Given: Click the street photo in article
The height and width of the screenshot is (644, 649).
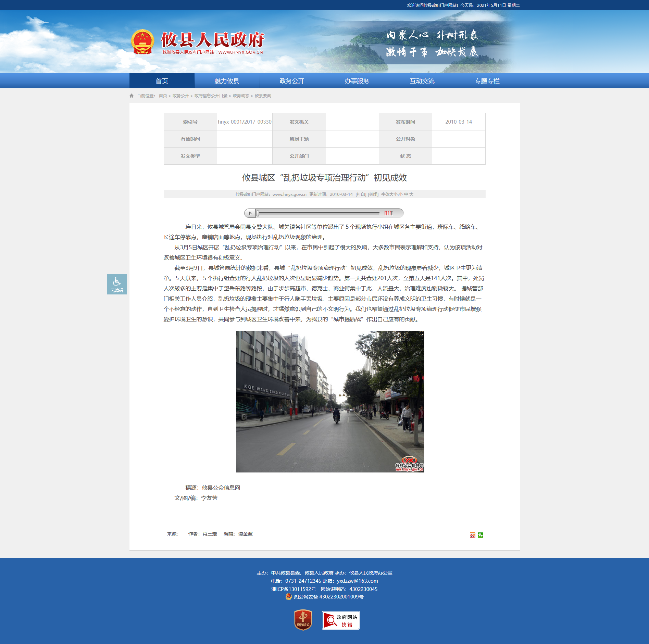Looking at the screenshot, I should [330, 402].
